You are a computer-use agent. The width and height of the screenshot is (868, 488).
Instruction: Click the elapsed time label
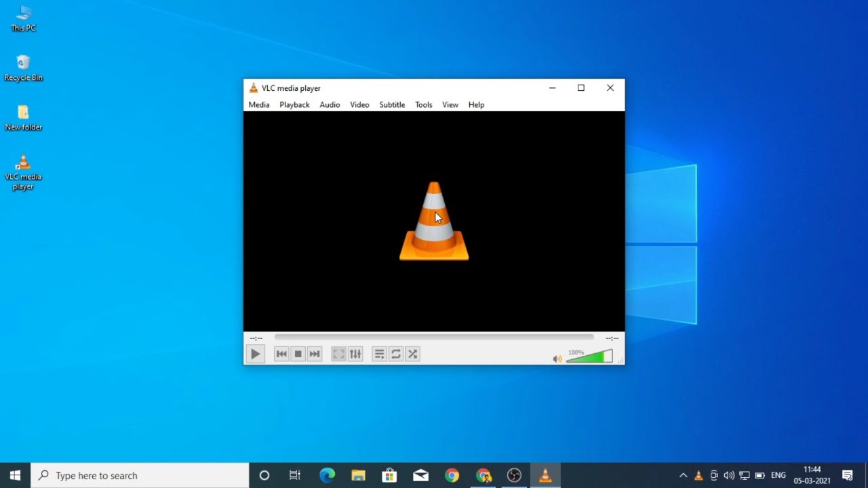point(256,338)
